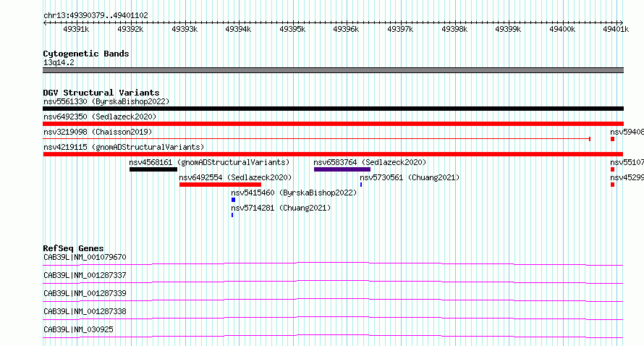Click the chr13:49390379..49401102 coordinate text
The image size is (644, 346).
(x=96, y=15)
